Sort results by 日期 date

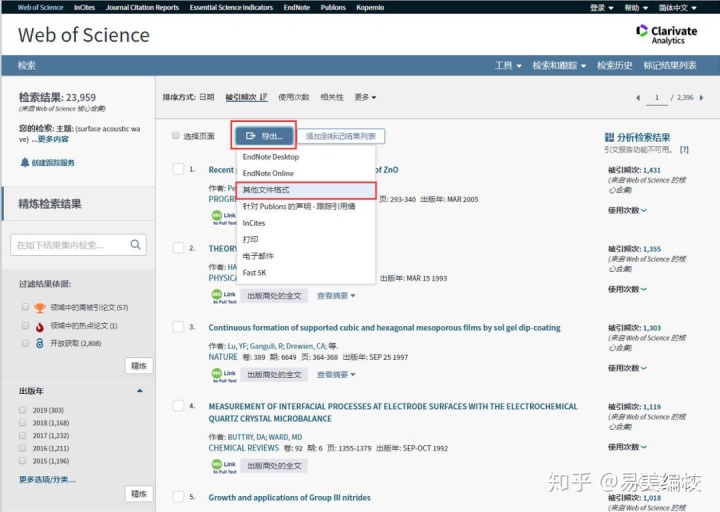pyautogui.click(x=207, y=97)
